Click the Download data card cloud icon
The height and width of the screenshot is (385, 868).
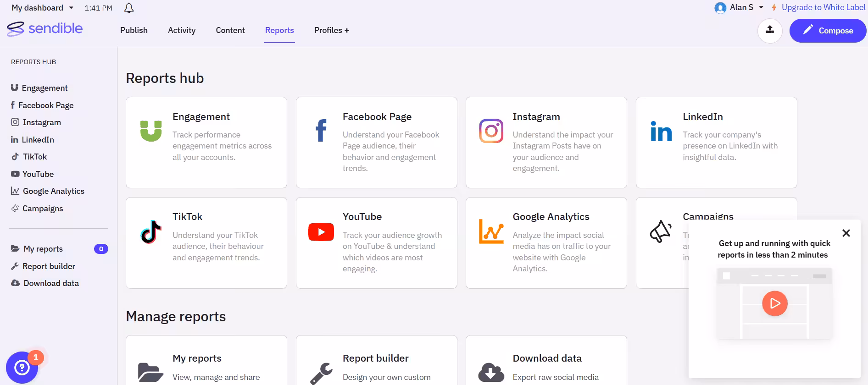point(491,372)
